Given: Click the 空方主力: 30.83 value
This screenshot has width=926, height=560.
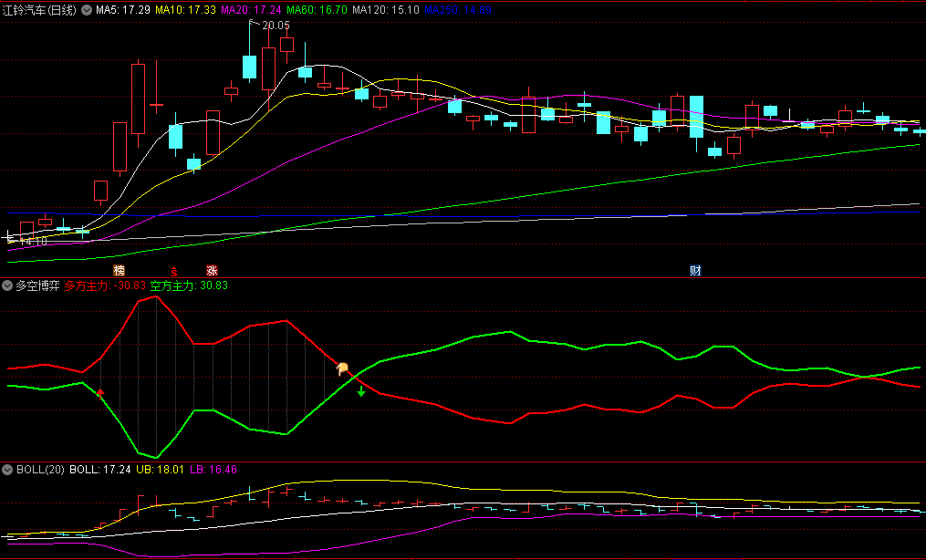Looking at the screenshot, I should pyautogui.click(x=189, y=285).
